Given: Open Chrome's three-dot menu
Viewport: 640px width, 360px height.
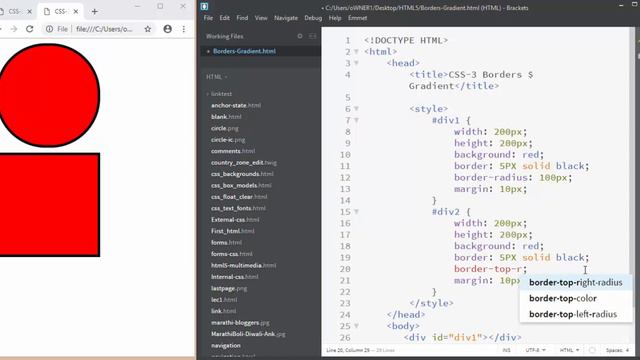Looking at the screenshot, I should [x=184, y=29].
